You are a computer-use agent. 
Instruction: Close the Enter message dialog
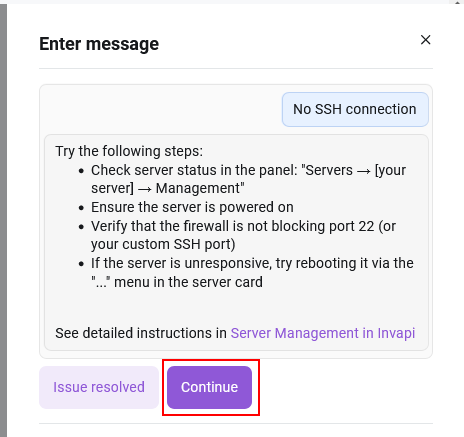(x=425, y=40)
